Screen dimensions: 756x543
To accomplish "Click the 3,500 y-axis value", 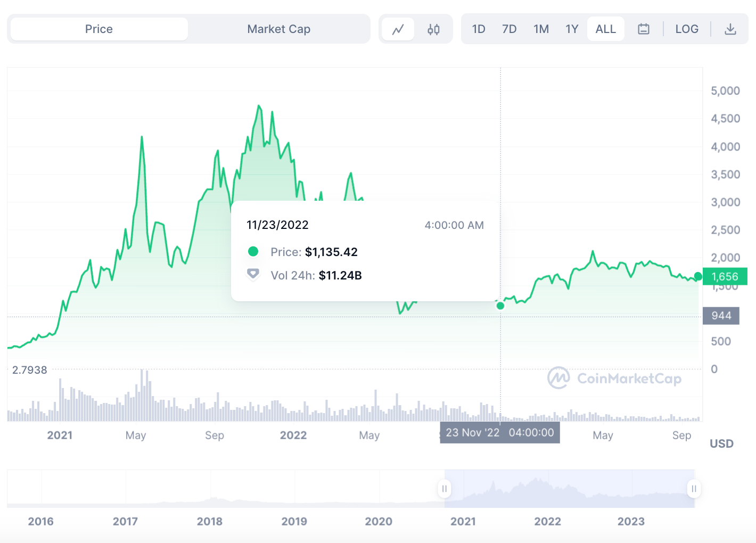I will coord(725,175).
